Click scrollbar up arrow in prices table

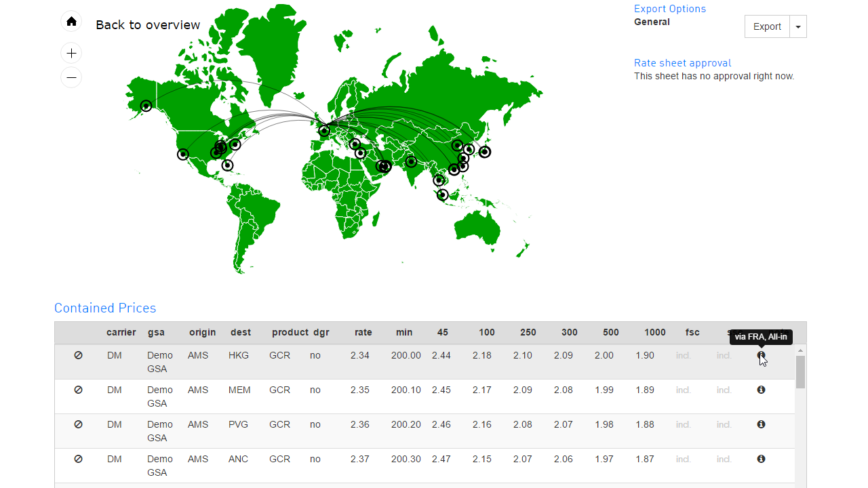tap(801, 350)
